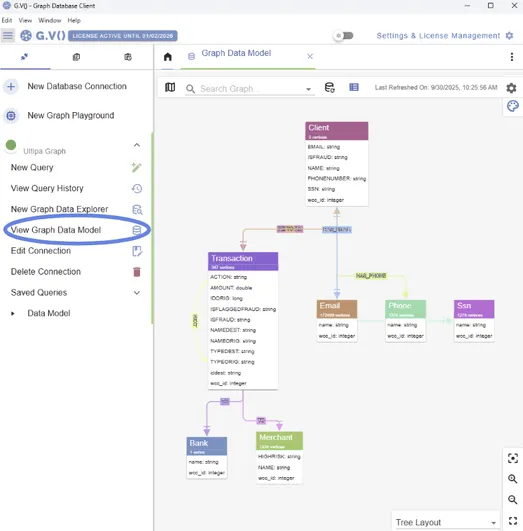The image size is (523, 531).
Task: Collapse the Ultipa Graph connection chevron
Action: 137,145
